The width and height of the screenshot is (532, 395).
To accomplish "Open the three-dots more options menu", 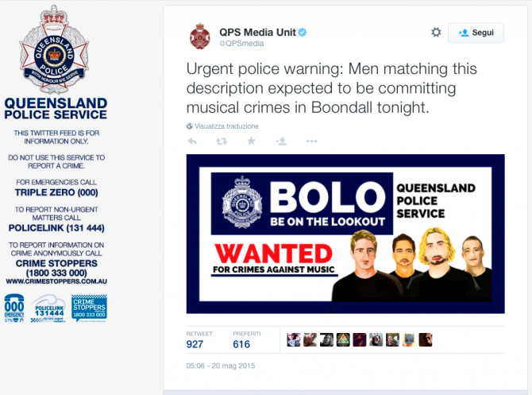I will pos(311,141).
